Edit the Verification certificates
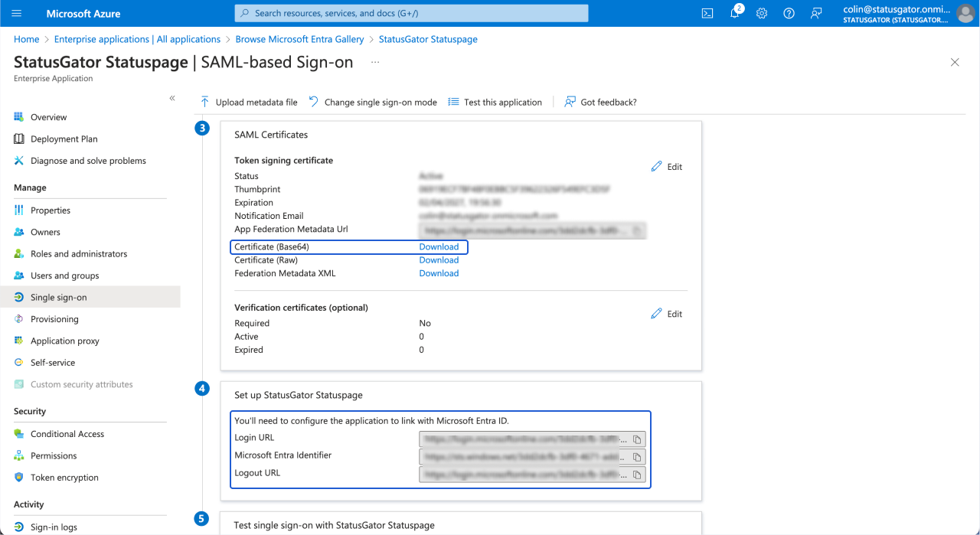Image resolution: width=980 pixels, height=535 pixels. click(666, 314)
